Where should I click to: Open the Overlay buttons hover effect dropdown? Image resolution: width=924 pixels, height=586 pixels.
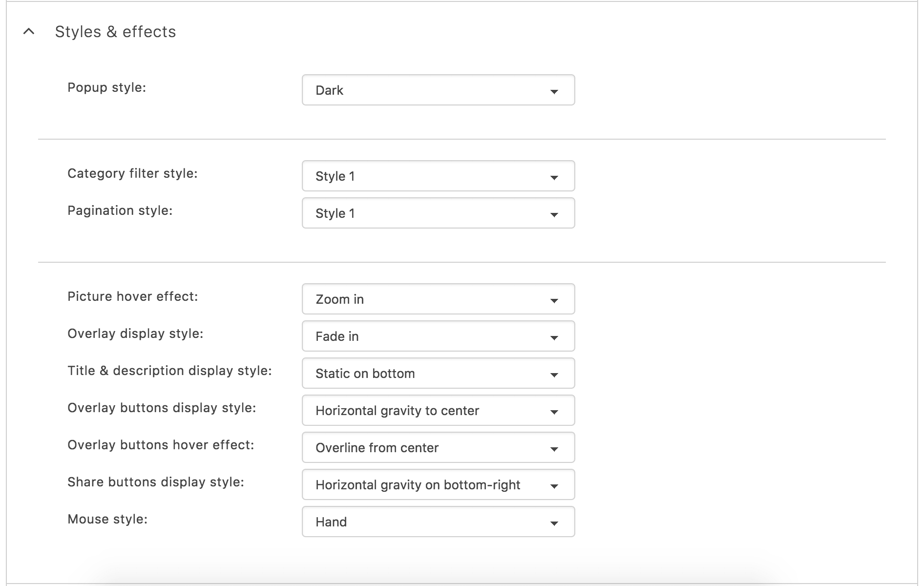[438, 447]
